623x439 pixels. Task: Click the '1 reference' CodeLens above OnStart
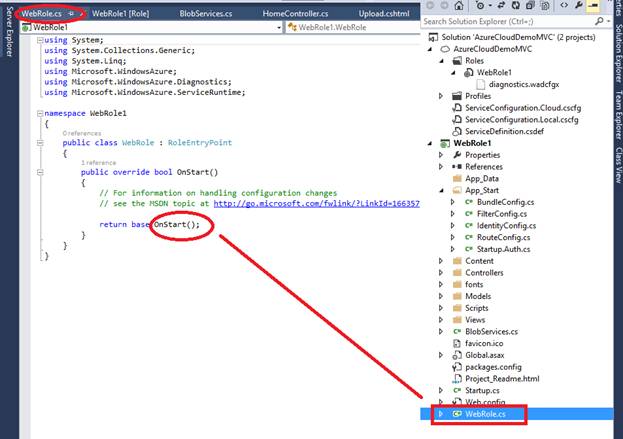[x=98, y=163]
